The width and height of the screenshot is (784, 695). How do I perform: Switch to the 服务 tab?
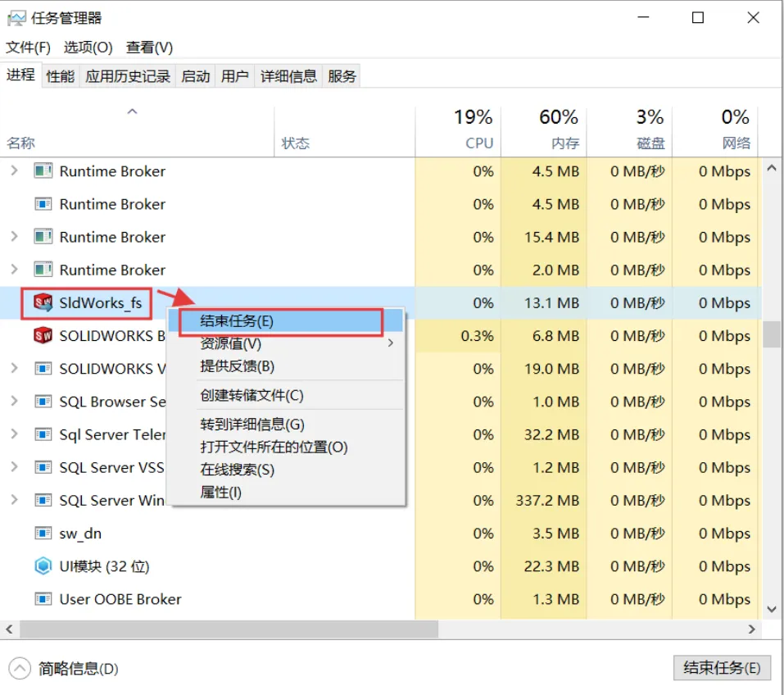[x=342, y=76]
